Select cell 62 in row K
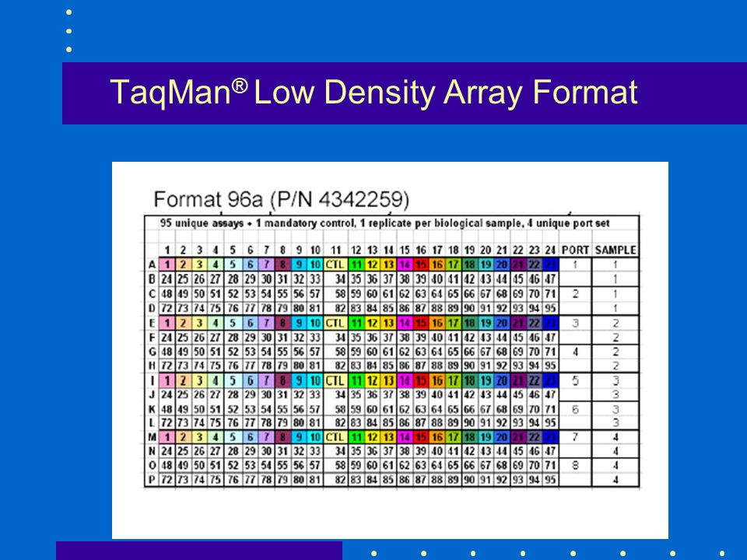Viewport: 747px width, 560px height. pos(405,409)
